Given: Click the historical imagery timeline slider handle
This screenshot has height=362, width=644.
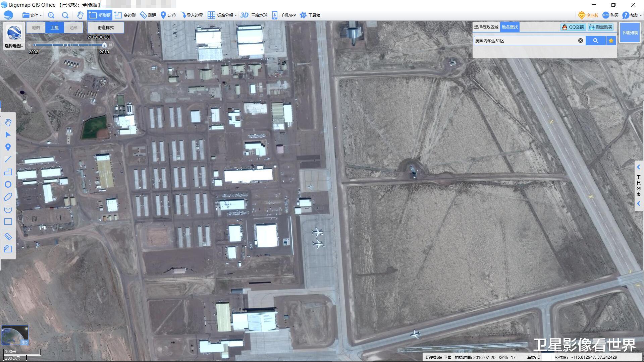Looking at the screenshot, I should (104, 45).
